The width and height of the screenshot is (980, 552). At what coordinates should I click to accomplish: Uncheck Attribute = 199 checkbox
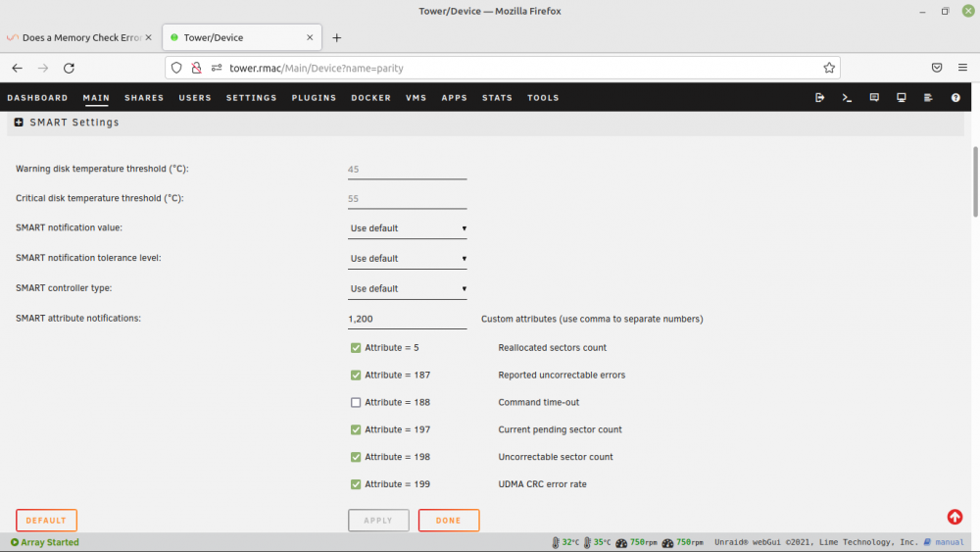(356, 484)
